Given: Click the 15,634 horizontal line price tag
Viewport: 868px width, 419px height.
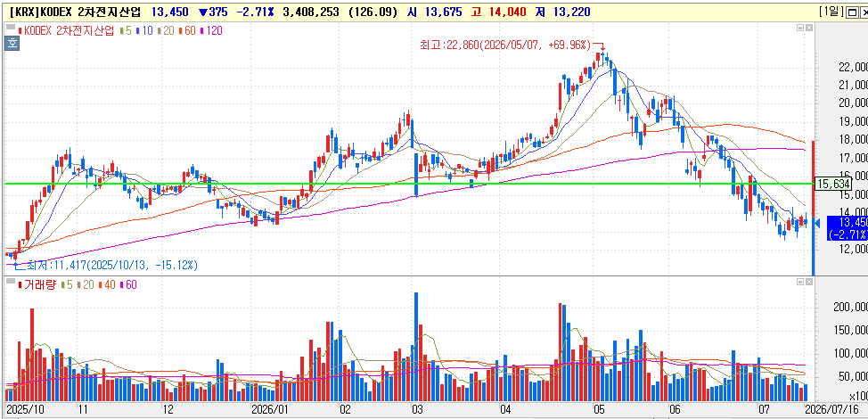Looking at the screenshot, I should pos(833,183).
